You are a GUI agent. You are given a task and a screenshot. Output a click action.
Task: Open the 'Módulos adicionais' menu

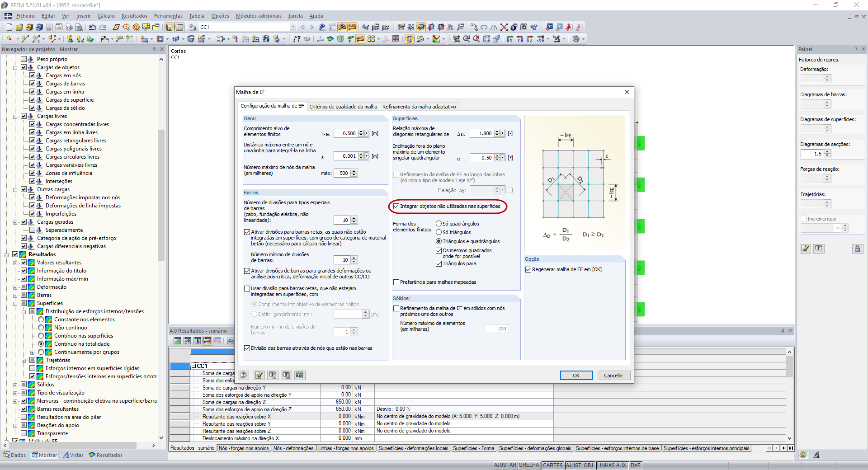pyautogui.click(x=259, y=16)
